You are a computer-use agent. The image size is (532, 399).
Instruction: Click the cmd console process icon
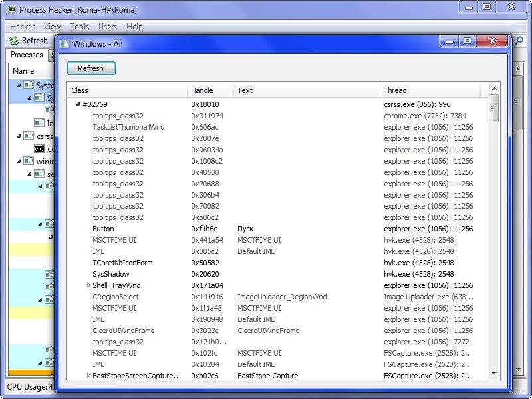tap(39, 148)
